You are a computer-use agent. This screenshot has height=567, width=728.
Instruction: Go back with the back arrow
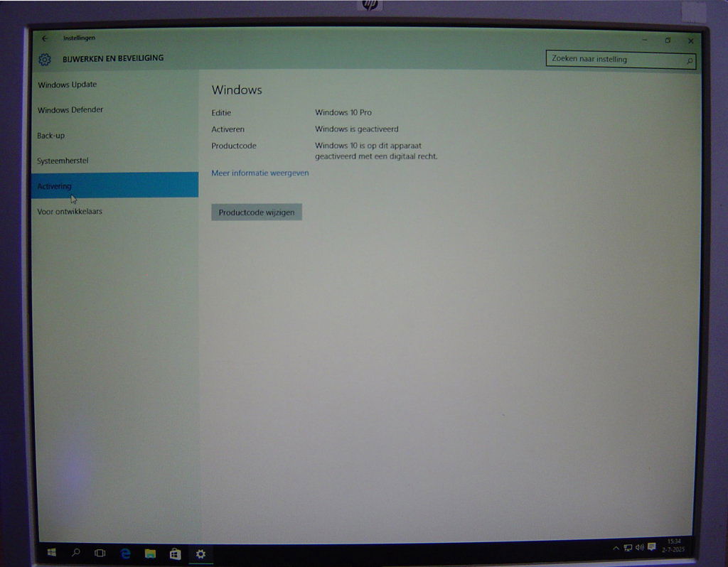[45, 38]
